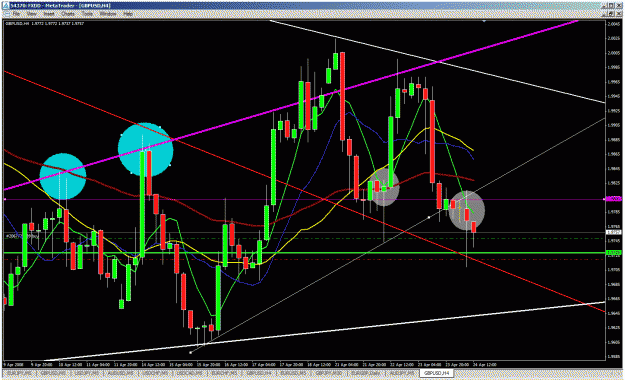This screenshot has width=625, height=380.
Task: Minimize the MetaTrader application window
Action: (x=604, y=5)
